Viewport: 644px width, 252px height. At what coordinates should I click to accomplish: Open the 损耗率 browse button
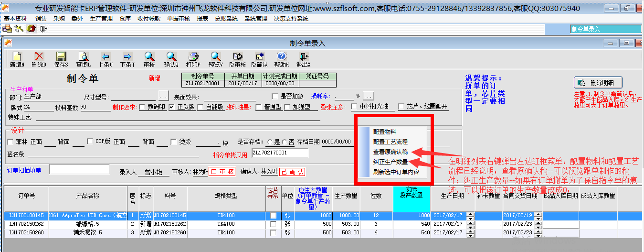point(369,96)
